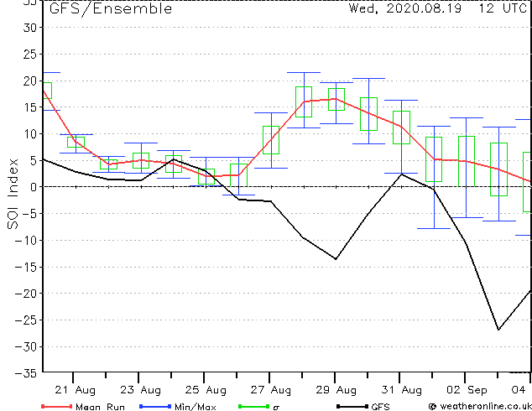This screenshot has height=411, width=532.
Task: Click the green sigma box at 27 Aug
Action: click(x=271, y=140)
